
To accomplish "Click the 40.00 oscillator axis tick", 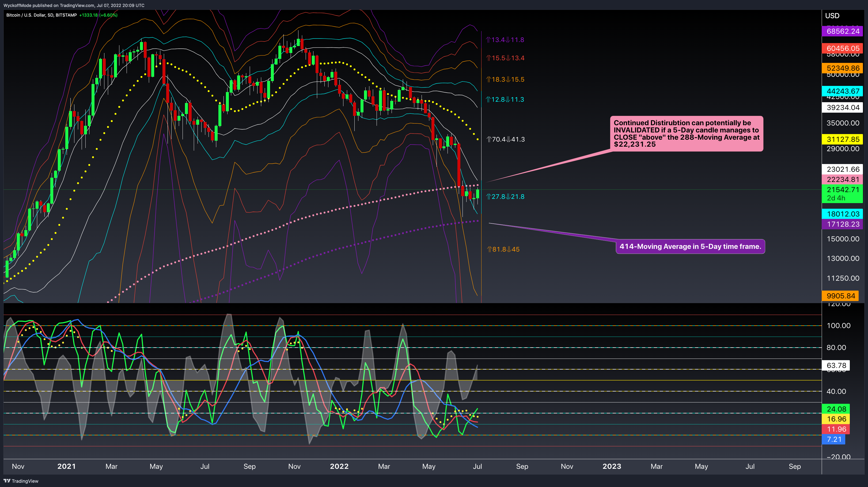I will (x=836, y=391).
